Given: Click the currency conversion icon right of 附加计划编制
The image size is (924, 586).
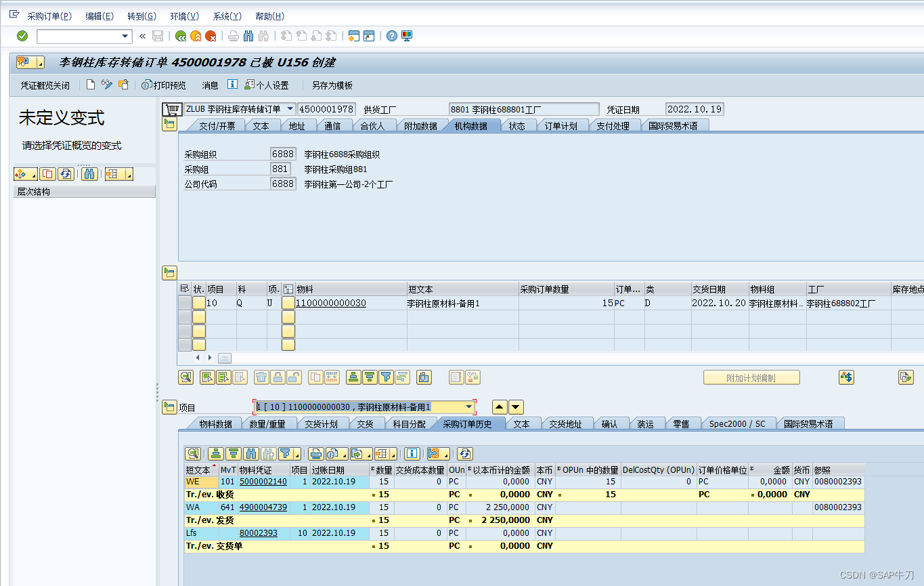Looking at the screenshot, I should (x=846, y=377).
